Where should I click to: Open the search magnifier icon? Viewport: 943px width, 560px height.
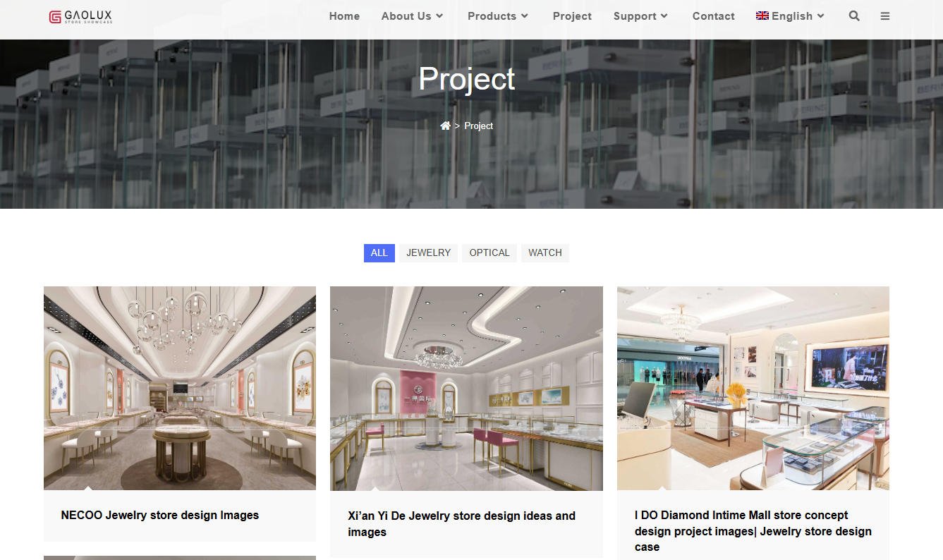point(854,16)
